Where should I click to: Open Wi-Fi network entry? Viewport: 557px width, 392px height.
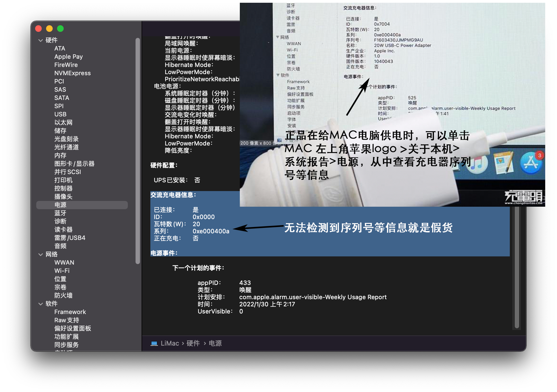pyautogui.click(x=62, y=271)
